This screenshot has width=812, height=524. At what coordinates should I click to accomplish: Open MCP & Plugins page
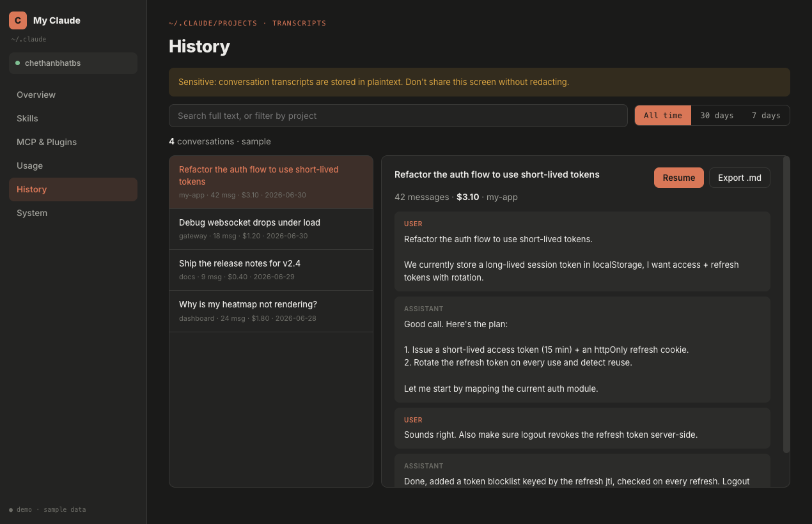tap(73, 142)
